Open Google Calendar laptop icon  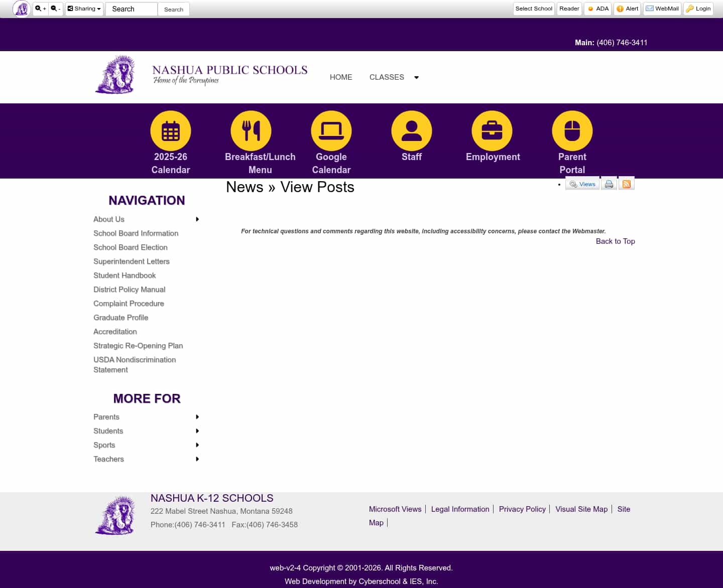click(x=331, y=130)
